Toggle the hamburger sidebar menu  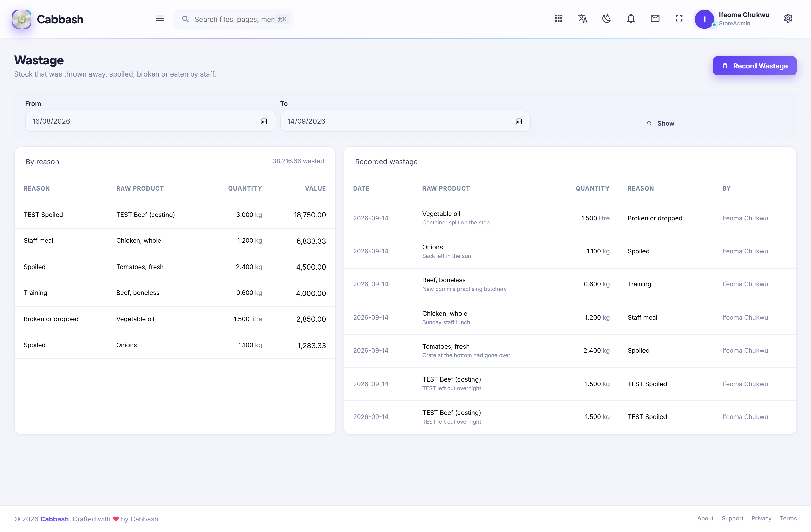(159, 19)
